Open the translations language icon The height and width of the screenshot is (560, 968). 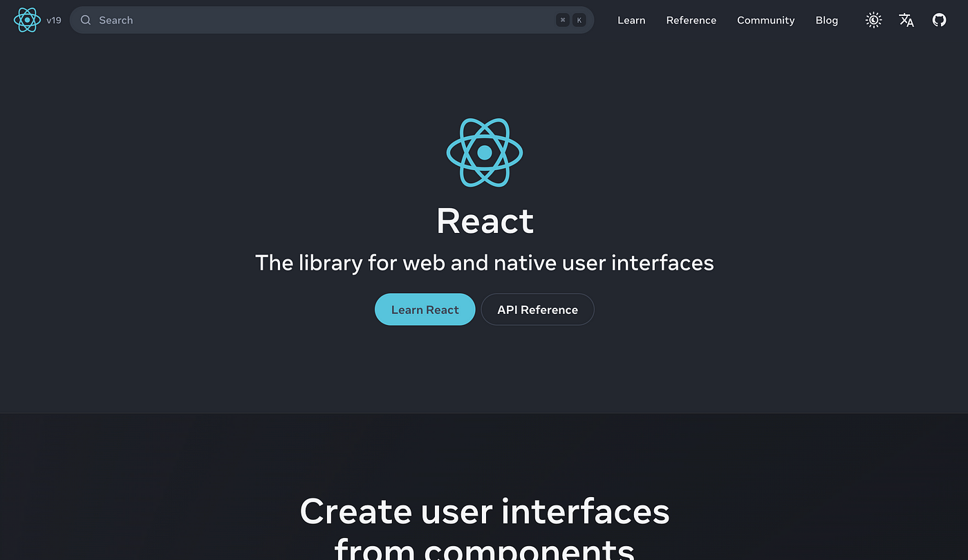tap(906, 20)
